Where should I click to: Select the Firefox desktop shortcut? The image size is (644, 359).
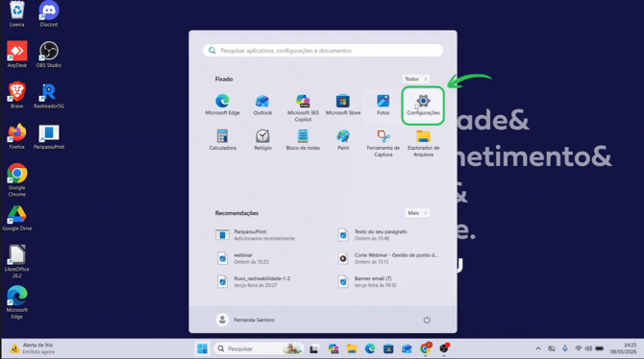(x=17, y=136)
